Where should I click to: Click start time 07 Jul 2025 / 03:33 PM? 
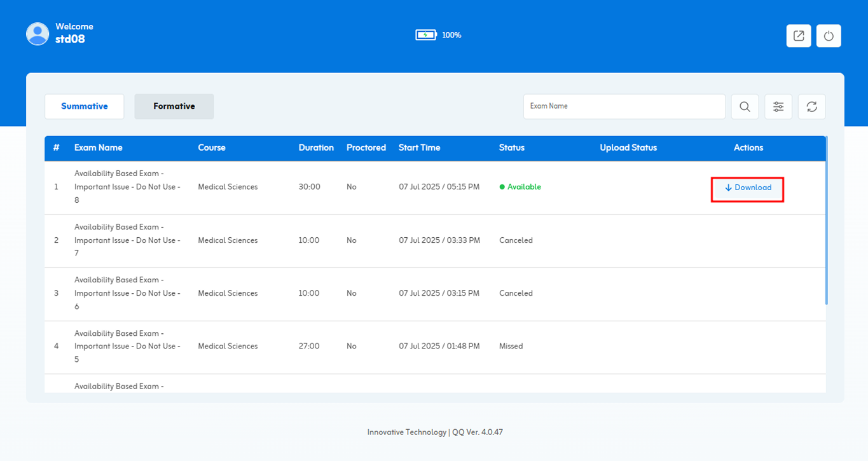pyautogui.click(x=439, y=240)
